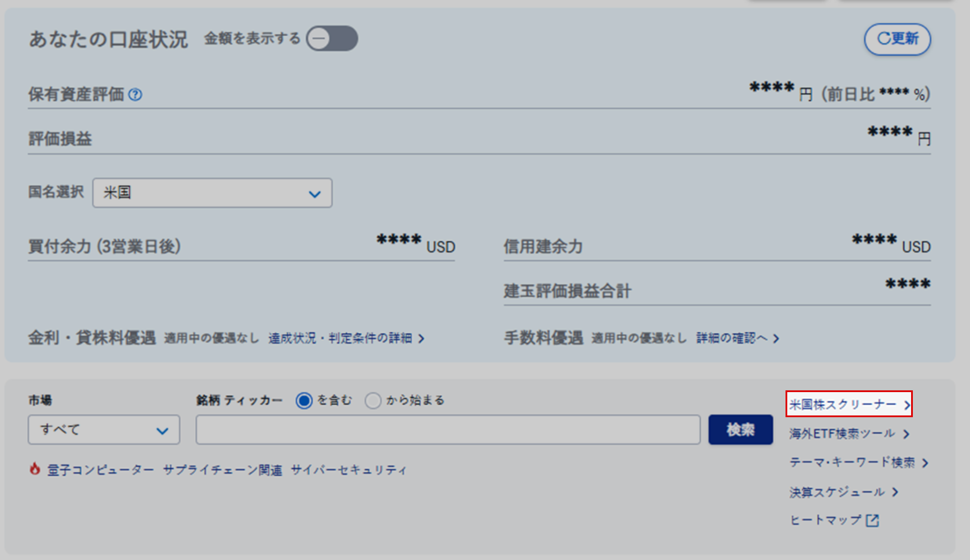Viewport: 970px width, 560px height.
Task: Click the 検索 search button
Action: pos(740,429)
